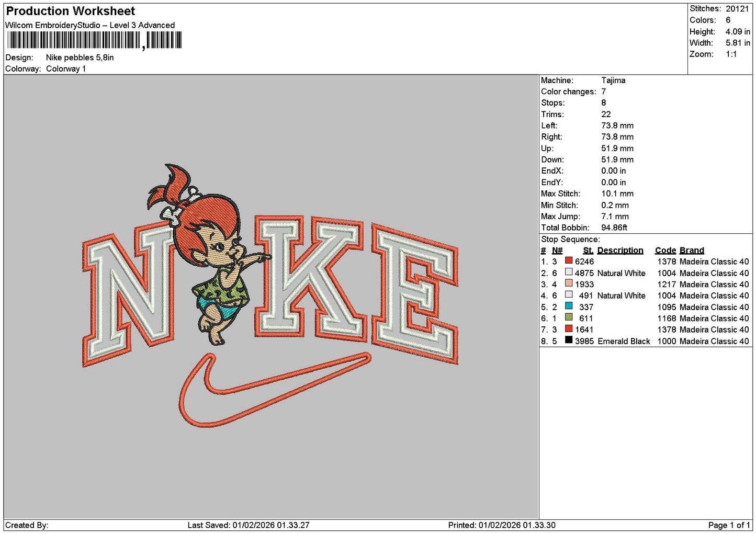Click the Max Stitch value 10.1 mm
The image size is (756, 534).
pos(617,194)
